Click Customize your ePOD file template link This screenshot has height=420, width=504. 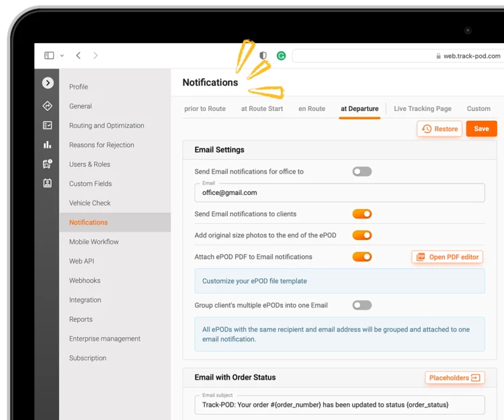(255, 281)
